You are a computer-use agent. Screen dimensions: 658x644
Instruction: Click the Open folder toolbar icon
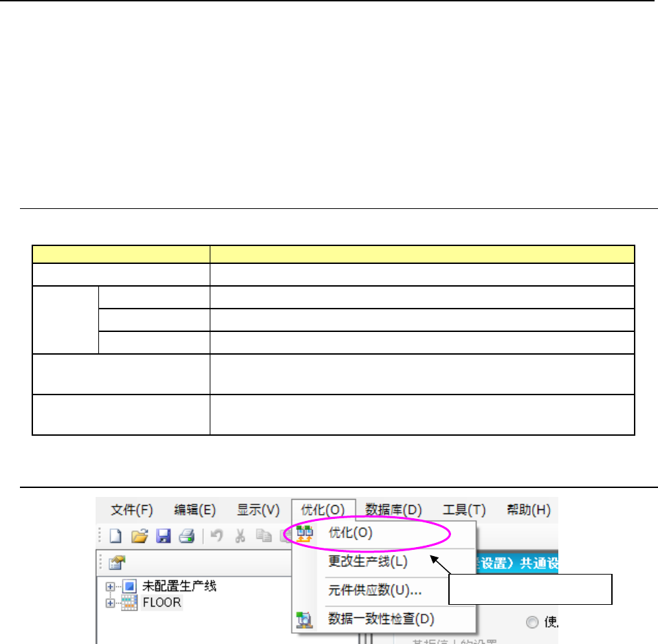tap(140, 536)
